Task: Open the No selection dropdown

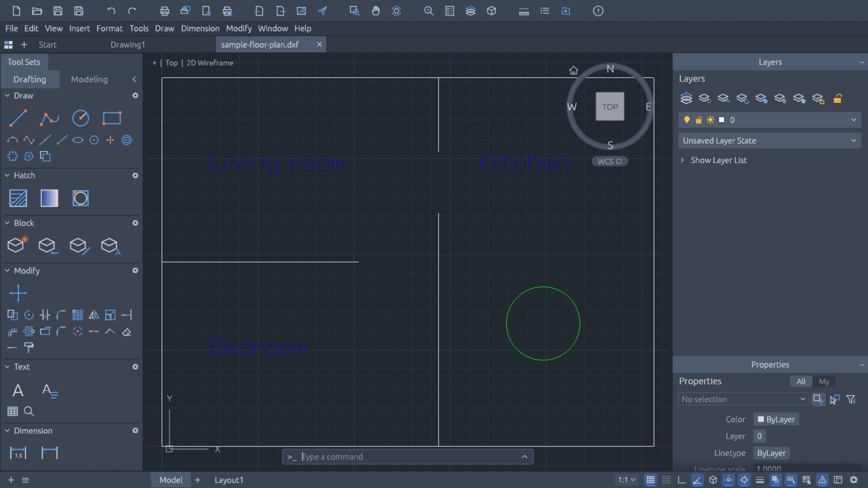Action: pyautogui.click(x=743, y=399)
